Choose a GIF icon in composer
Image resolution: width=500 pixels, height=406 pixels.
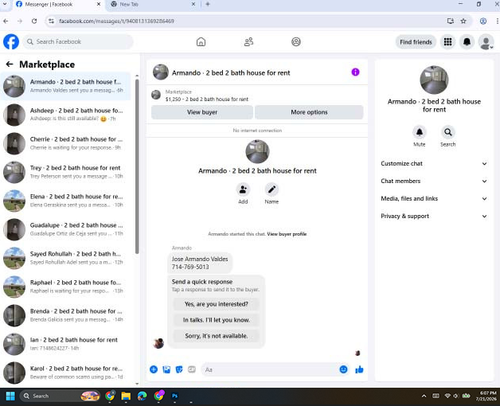tap(192, 369)
